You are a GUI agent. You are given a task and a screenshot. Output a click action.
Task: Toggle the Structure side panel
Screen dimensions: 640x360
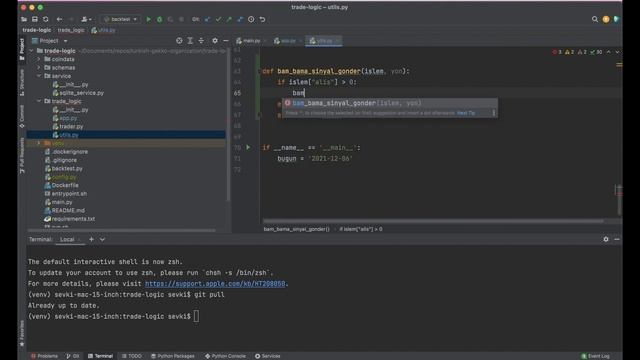22,82
